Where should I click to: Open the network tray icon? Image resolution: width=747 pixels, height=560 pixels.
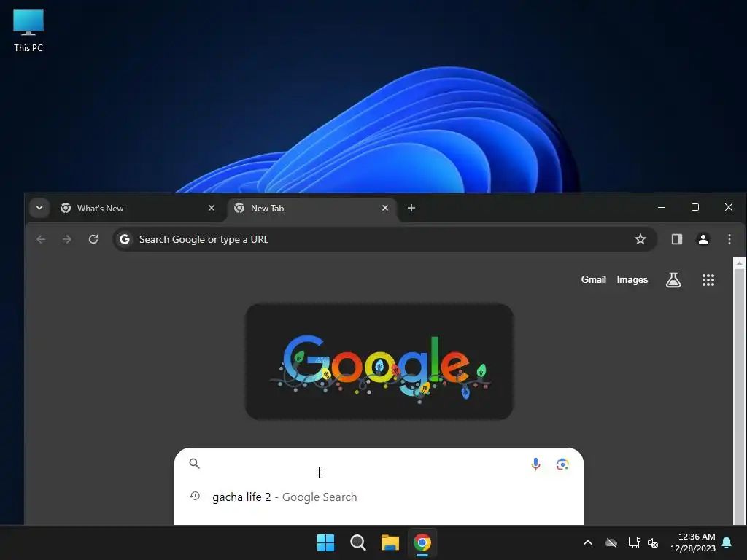click(634, 542)
